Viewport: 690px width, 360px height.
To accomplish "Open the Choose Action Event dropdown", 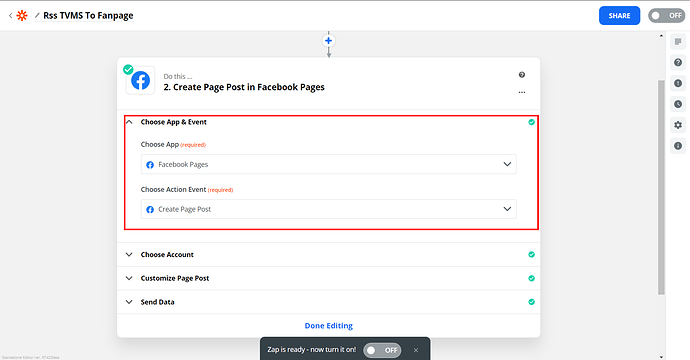I will coord(328,209).
